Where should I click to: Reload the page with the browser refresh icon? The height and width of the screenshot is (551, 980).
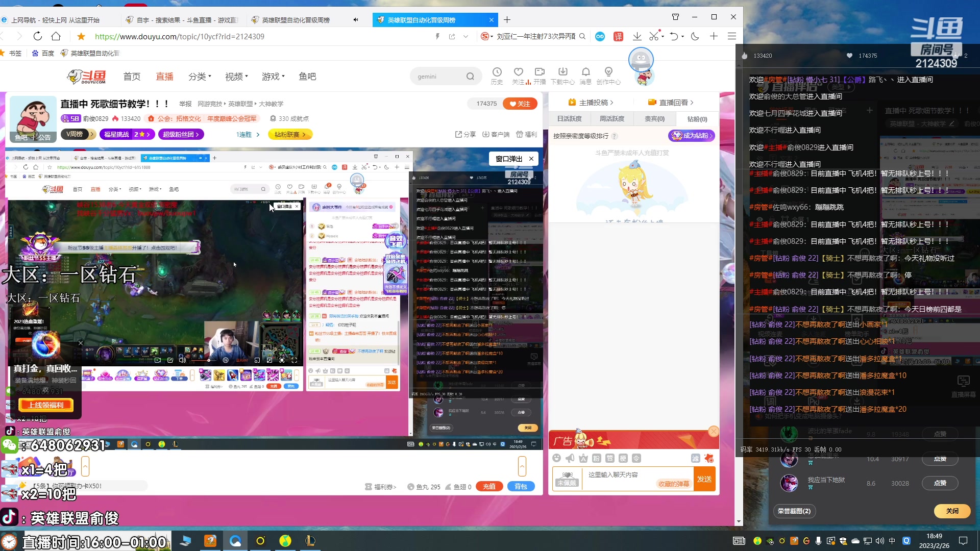coord(37,36)
